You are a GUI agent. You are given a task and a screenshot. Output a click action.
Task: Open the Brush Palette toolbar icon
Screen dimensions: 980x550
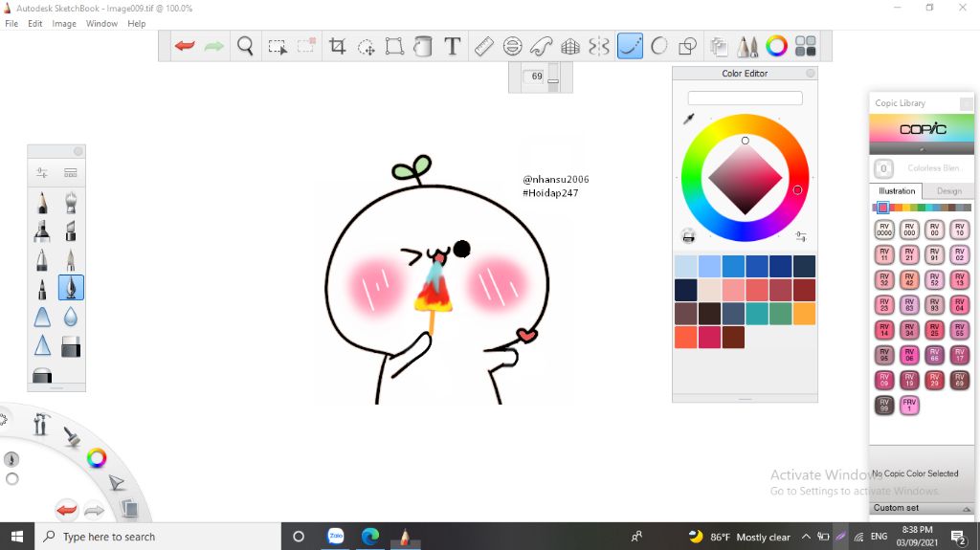point(747,46)
